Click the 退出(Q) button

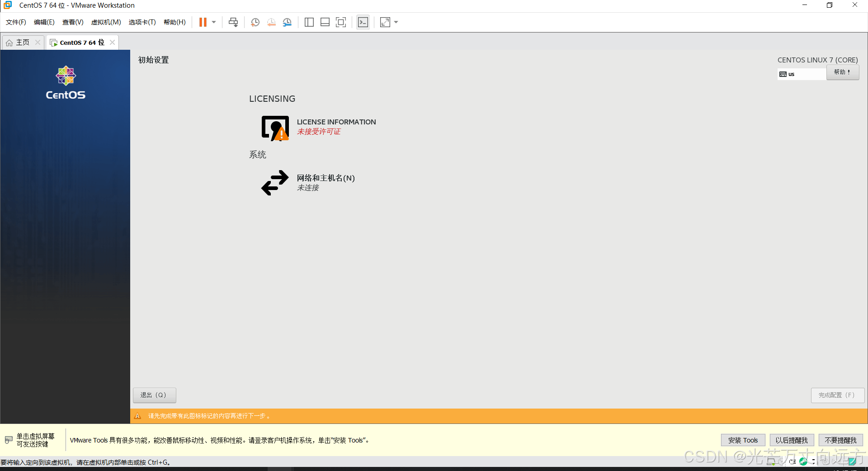(x=154, y=395)
